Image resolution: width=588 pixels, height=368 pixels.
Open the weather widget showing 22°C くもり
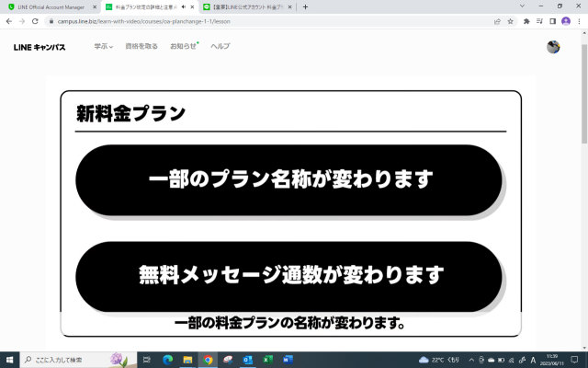click(x=439, y=360)
